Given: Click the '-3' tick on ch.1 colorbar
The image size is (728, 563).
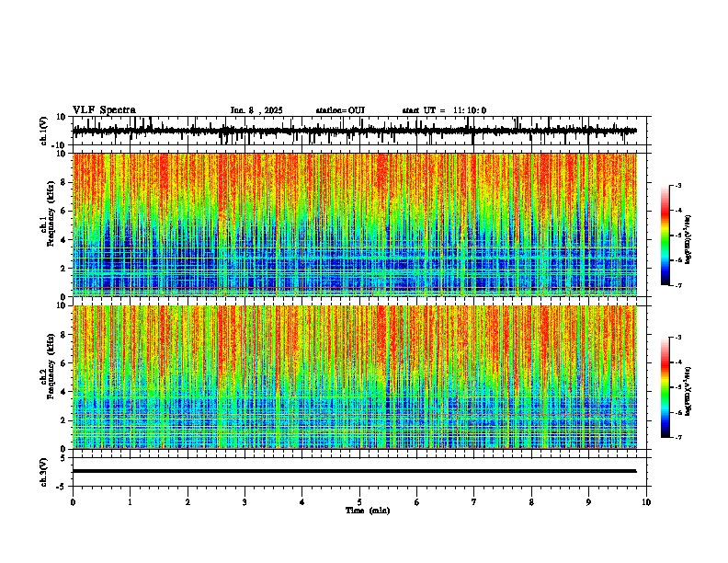Looking at the screenshot, I should tap(678, 186).
